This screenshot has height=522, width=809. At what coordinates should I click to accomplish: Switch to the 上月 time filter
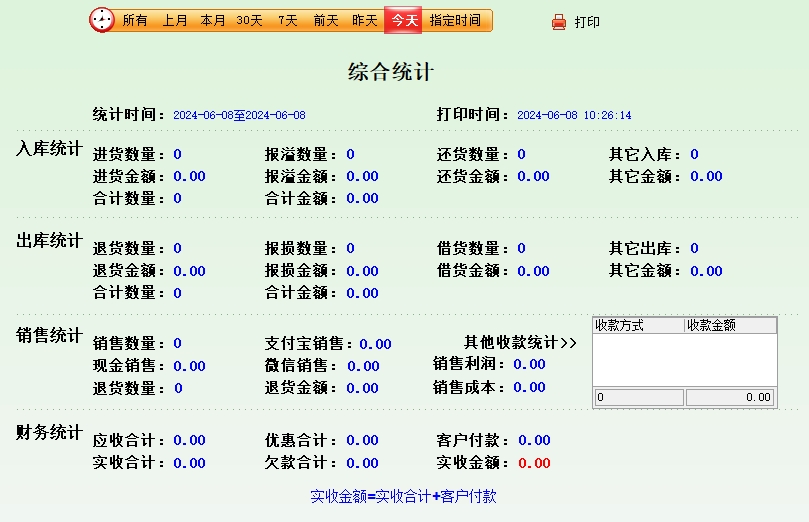coord(175,21)
